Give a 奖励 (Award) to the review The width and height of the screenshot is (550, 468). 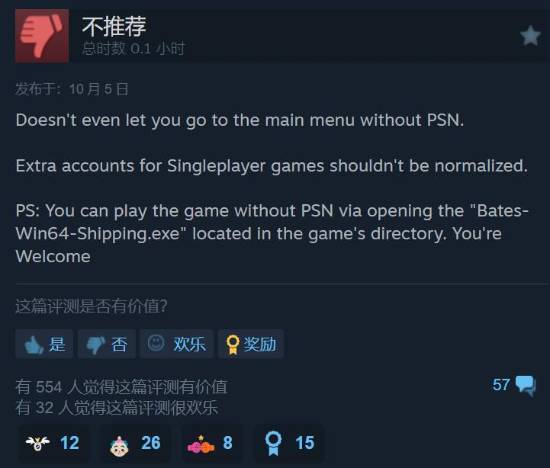tap(250, 344)
